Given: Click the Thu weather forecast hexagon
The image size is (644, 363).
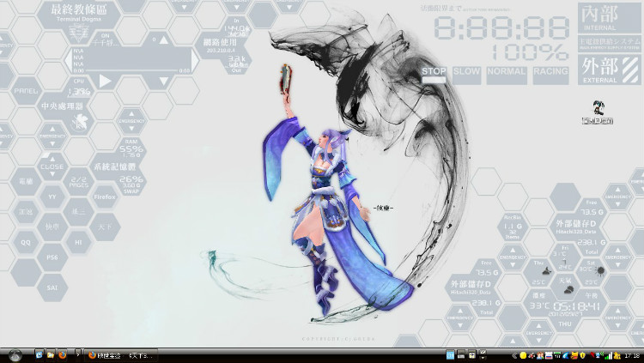Looking at the screenshot, I should pyautogui.click(x=539, y=273).
